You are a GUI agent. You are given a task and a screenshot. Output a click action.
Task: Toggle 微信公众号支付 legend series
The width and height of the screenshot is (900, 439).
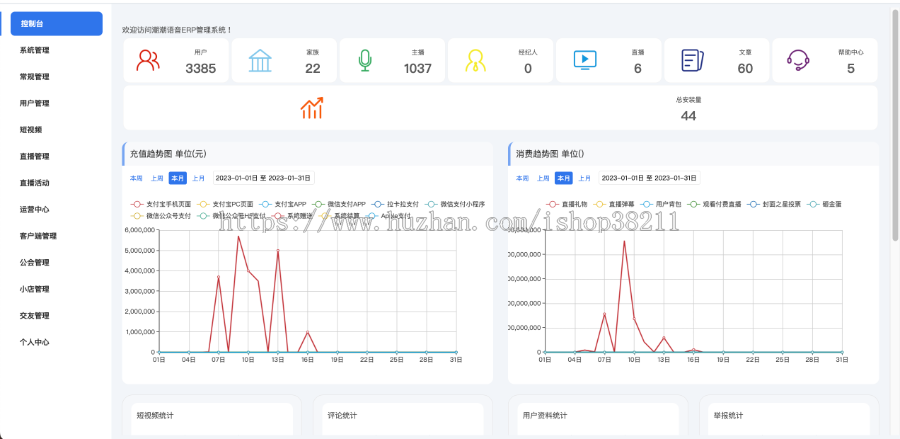pyautogui.click(x=161, y=216)
